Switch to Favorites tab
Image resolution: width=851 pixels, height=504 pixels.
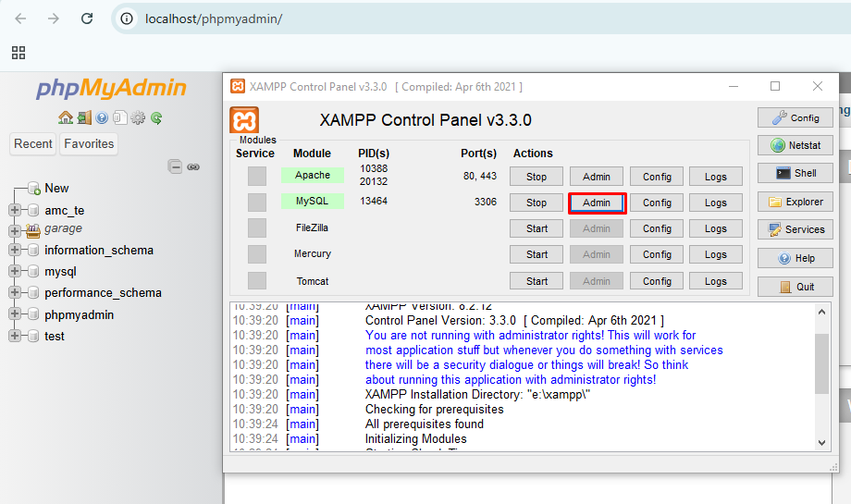[89, 143]
